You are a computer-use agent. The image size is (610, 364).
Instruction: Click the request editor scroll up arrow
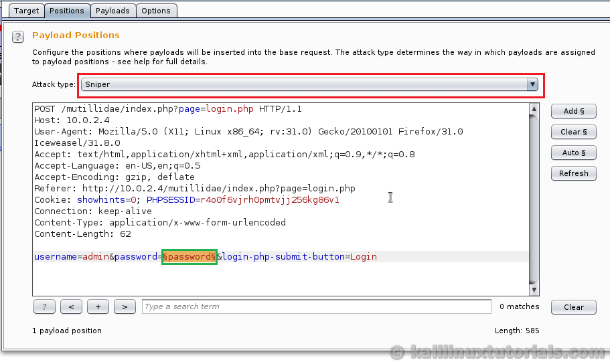coord(534,109)
